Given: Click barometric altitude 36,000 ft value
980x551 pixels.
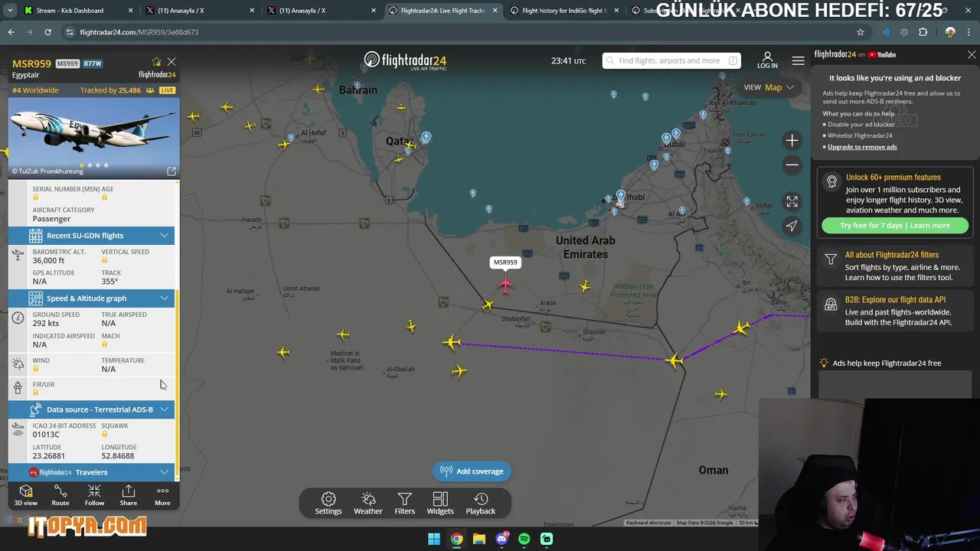Looking at the screenshot, I should coord(48,260).
